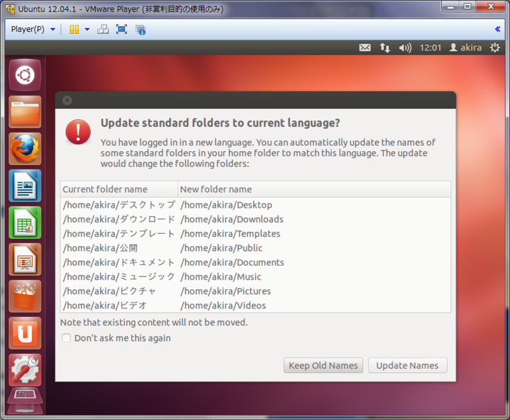Image resolution: width=510 pixels, height=420 pixels.
Task: Open Ubuntu One launcher icon
Action: 25,333
